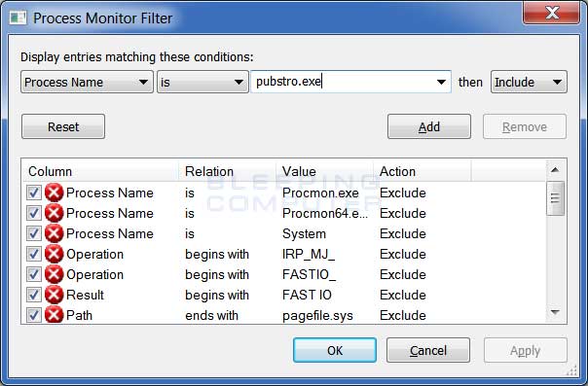Image resolution: width=588 pixels, height=386 pixels.
Task: Open the 'is' relation dropdown
Action: coord(202,82)
